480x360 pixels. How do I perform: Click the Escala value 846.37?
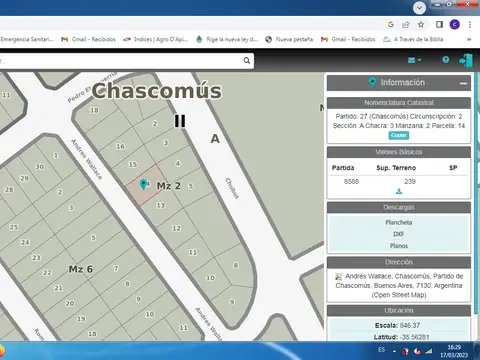pos(409,325)
